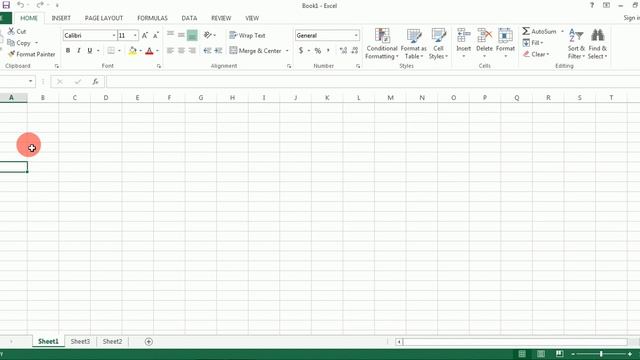The height and width of the screenshot is (360, 640).
Task: Select column D header
Action: pyautogui.click(x=106, y=98)
